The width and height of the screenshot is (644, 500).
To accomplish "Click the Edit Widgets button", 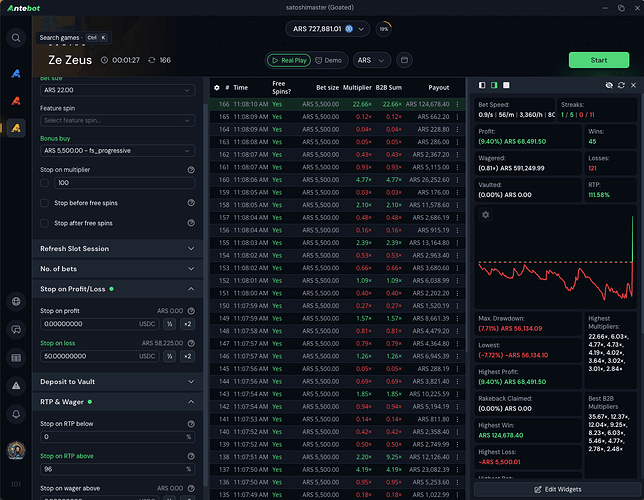I will point(557,487).
